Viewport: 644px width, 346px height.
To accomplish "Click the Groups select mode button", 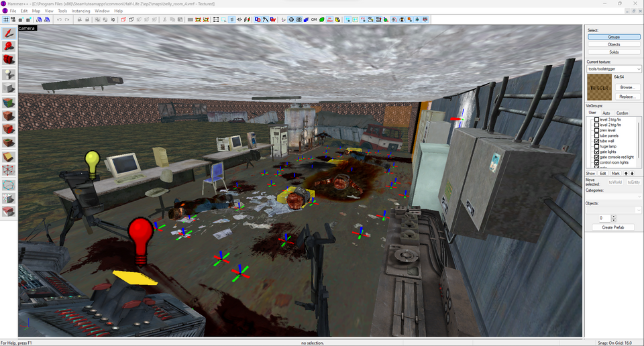I will (614, 37).
